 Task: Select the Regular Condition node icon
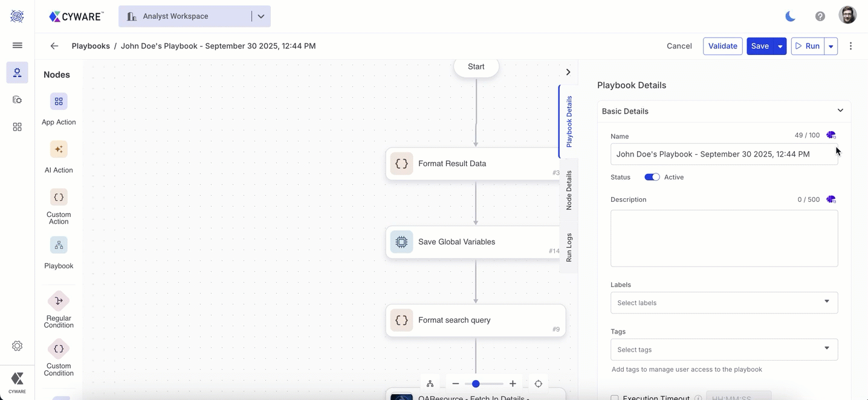pyautogui.click(x=59, y=301)
